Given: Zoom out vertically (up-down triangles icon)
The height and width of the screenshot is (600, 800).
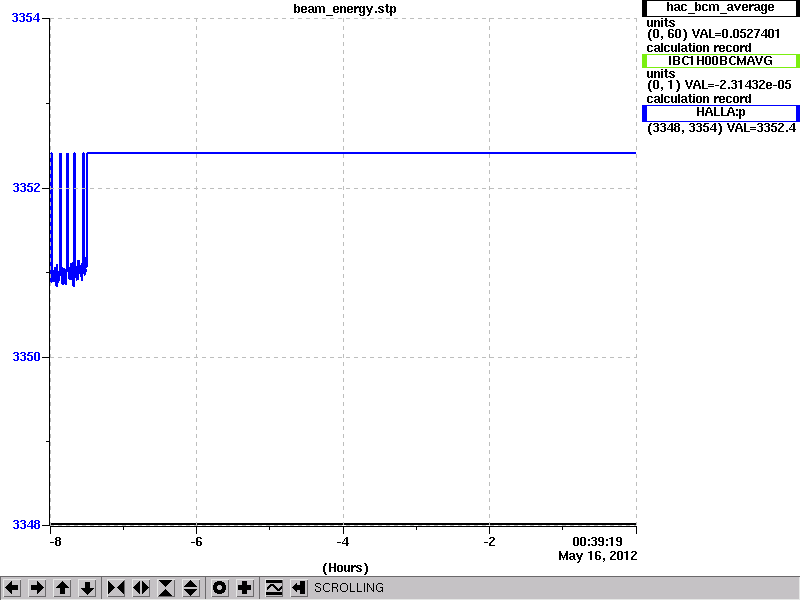Looking at the screenshot, I should (191, 588).
